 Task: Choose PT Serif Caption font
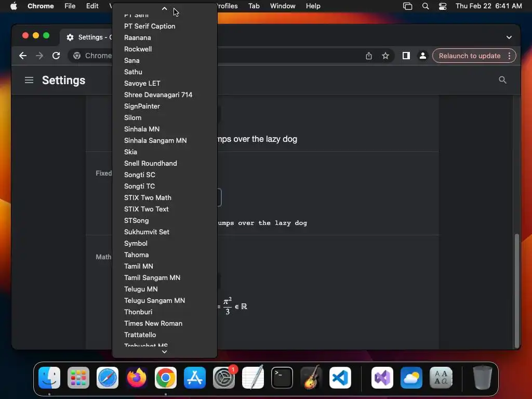tap(165, 26)
